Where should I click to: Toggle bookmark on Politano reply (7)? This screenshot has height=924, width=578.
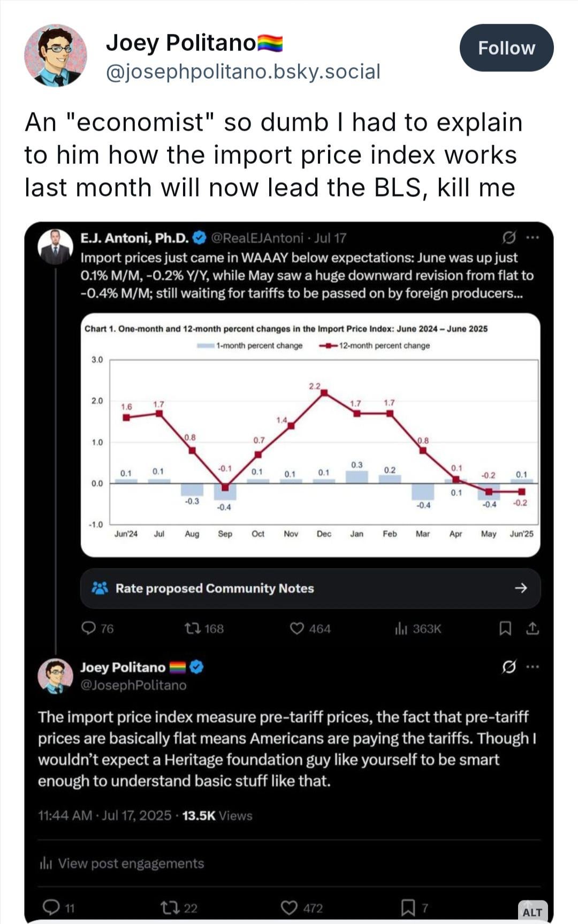(x=408, y=907)
